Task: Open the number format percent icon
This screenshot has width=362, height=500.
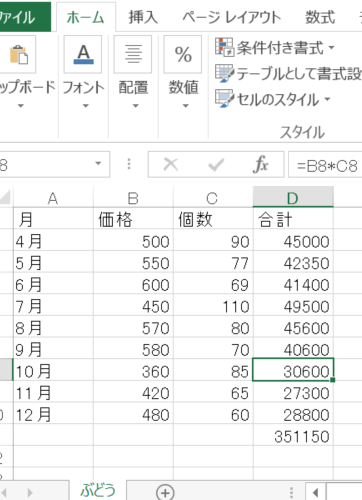Action: click(183, 54)
